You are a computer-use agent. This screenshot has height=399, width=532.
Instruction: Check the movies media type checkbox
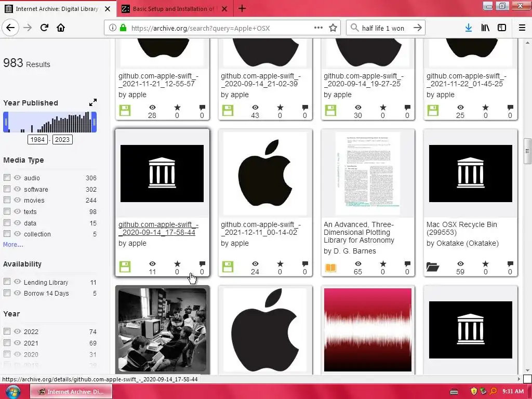[7, 200]
